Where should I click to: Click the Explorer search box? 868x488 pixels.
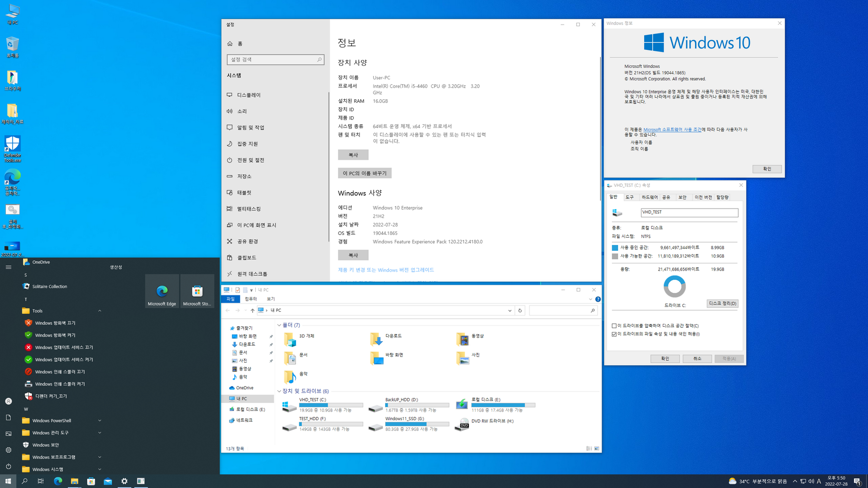(562, 310)
